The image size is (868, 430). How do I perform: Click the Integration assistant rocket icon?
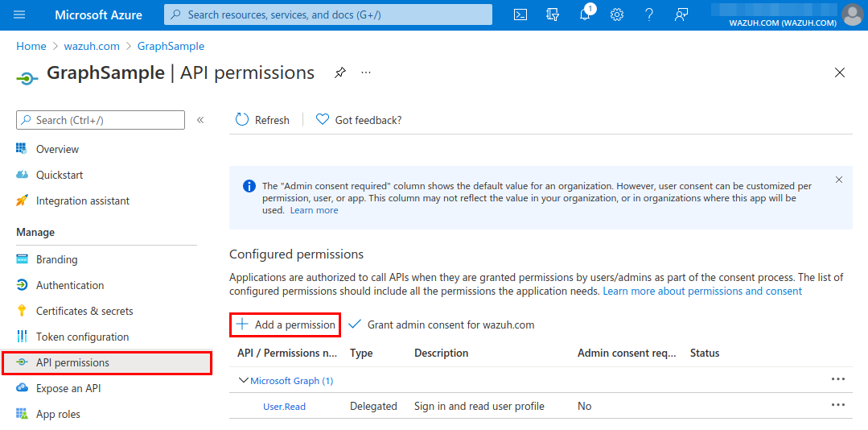(x=23, y=201)
